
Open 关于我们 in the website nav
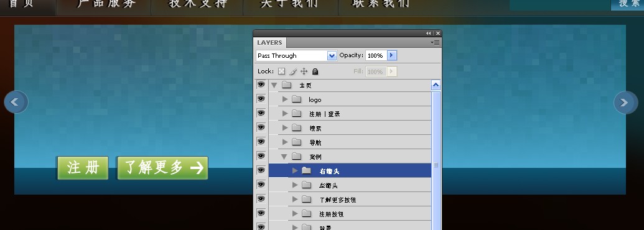tap(289, 3)
